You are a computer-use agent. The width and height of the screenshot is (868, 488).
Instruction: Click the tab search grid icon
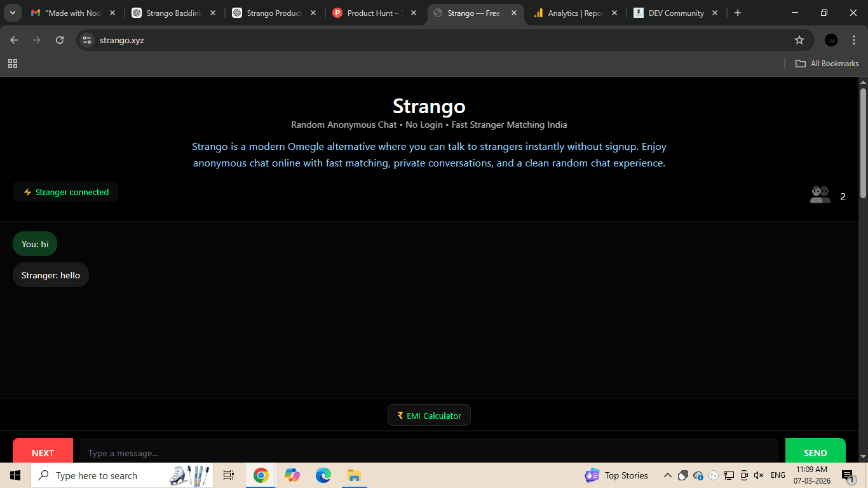click(13, 64)
